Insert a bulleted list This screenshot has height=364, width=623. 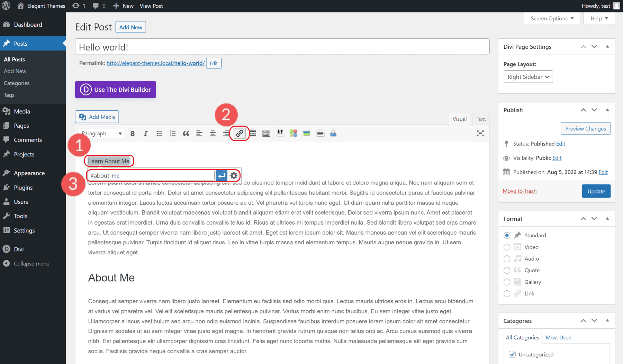tap(159, 133)
